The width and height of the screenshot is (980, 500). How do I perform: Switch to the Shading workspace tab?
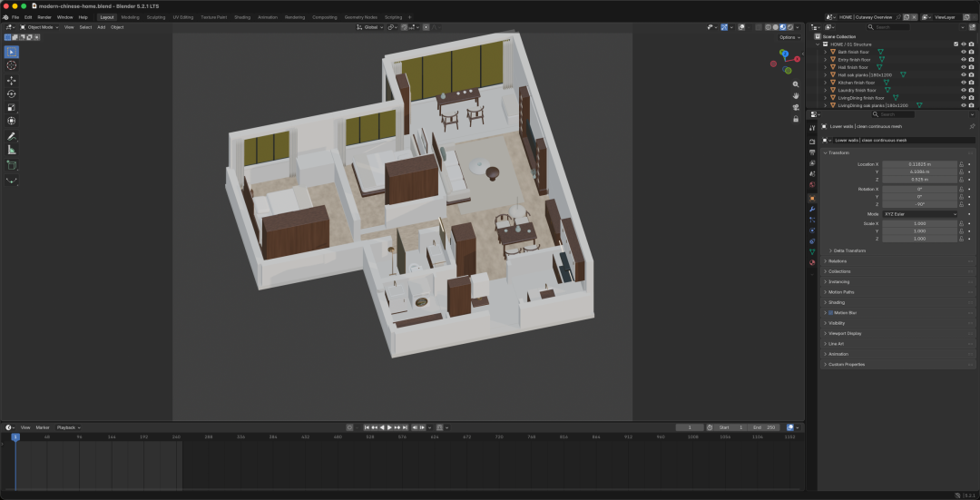[242, 17]
